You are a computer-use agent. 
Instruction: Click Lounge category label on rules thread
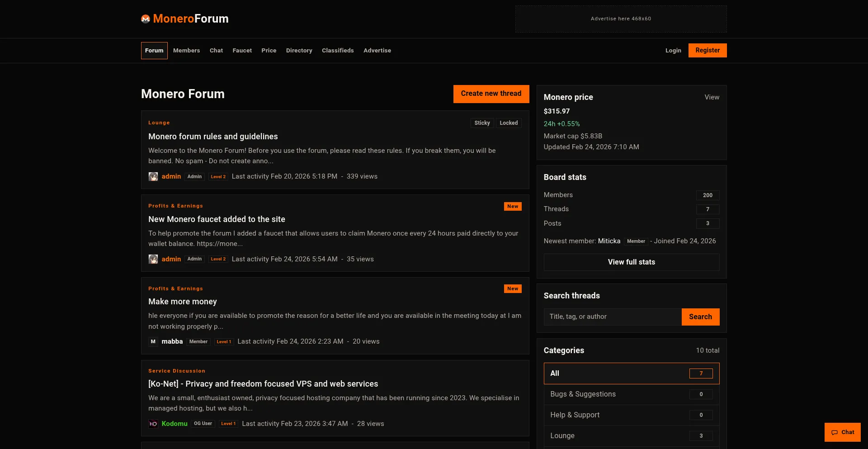(x=159, y=123)
